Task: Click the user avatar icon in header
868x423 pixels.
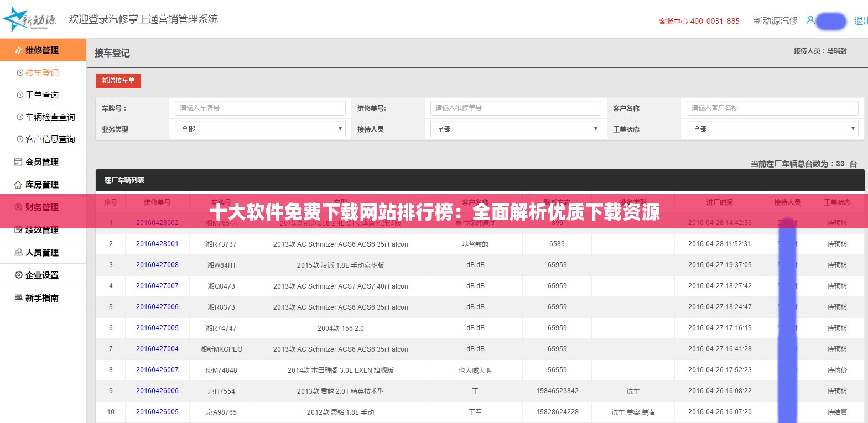Action: (810, 20)
